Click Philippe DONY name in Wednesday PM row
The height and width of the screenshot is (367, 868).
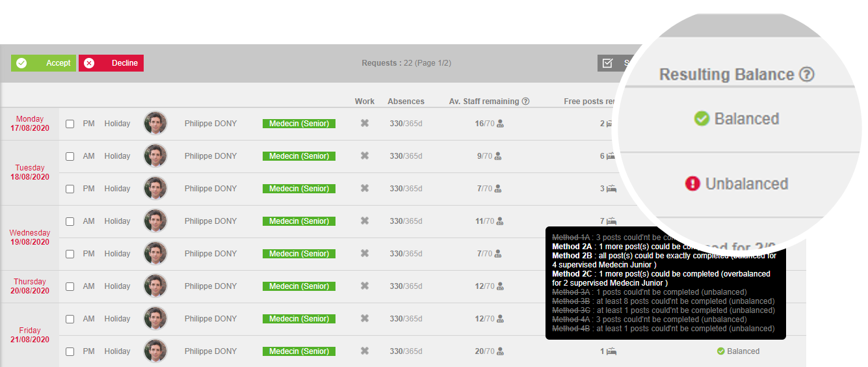pos(211,254)
